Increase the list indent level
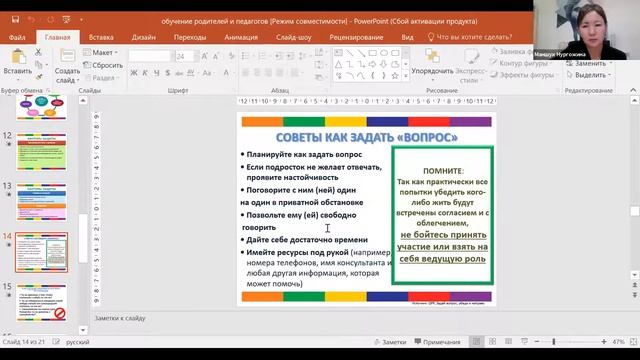 [290, 56]
